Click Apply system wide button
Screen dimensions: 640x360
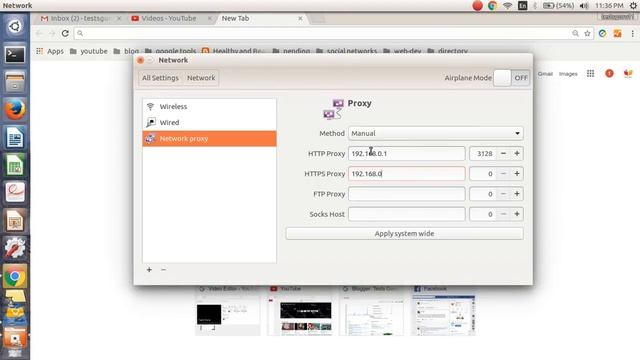click(x=404, y=233)
